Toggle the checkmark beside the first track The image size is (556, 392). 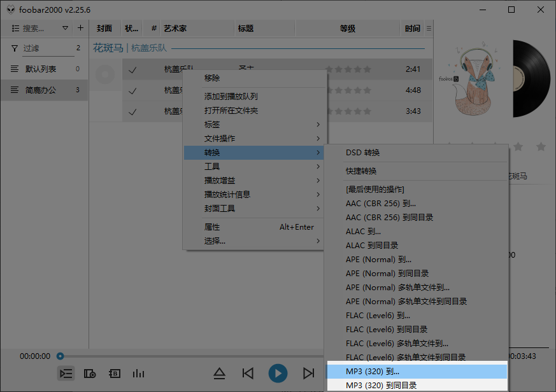[132, 69]
